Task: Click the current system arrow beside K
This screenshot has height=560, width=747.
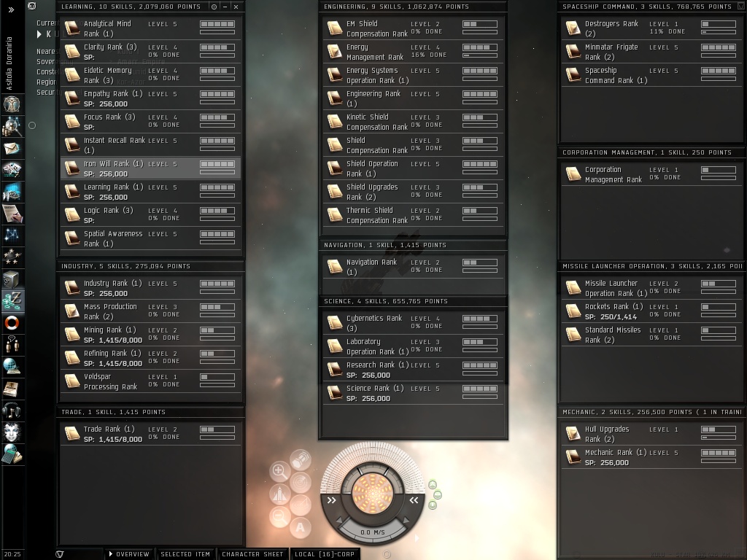Action: click(x=39, y=34)
